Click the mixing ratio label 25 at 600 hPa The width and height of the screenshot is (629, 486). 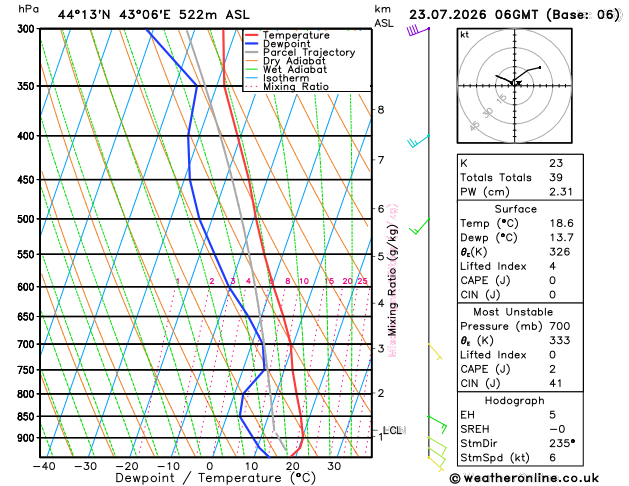tap(362, 281)
